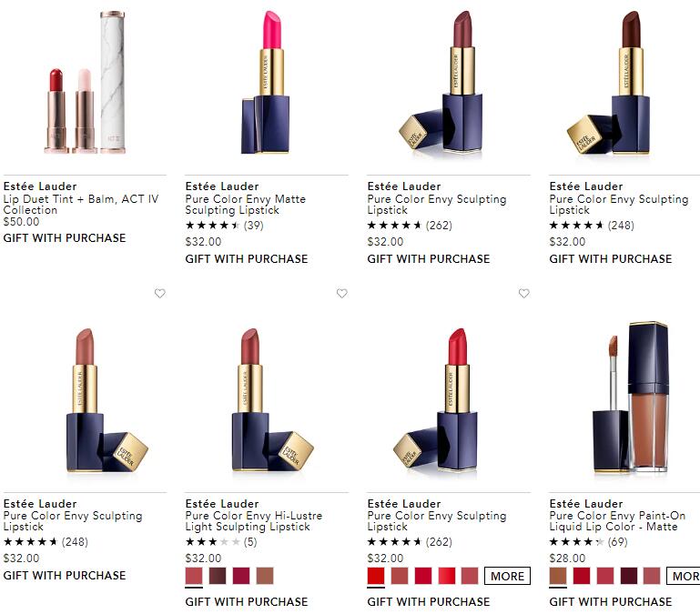Click heart icon above Hi-Lustre Light lipstick
Viewport: 700px width, 614px height.
click(x=342, y=293)
